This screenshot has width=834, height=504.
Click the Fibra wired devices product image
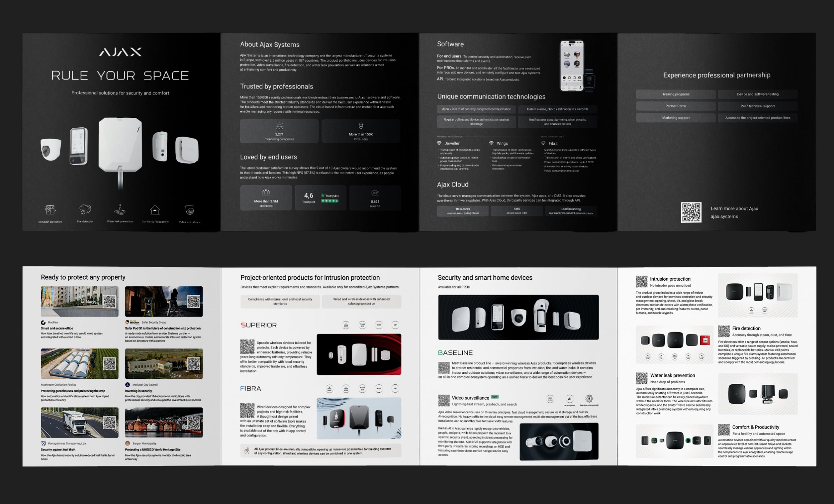coord(359,418)
